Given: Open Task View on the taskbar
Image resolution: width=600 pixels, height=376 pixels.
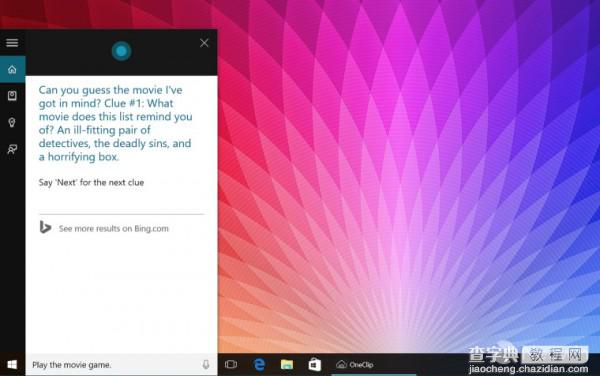Looking at the screenshot, I should click(231, 364).
